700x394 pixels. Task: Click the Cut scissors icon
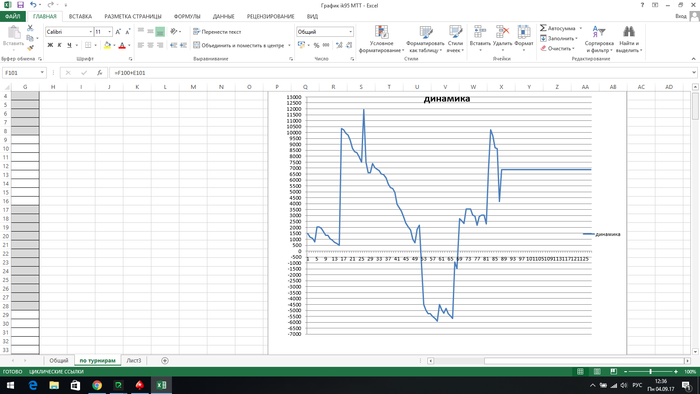click(30, 28)
